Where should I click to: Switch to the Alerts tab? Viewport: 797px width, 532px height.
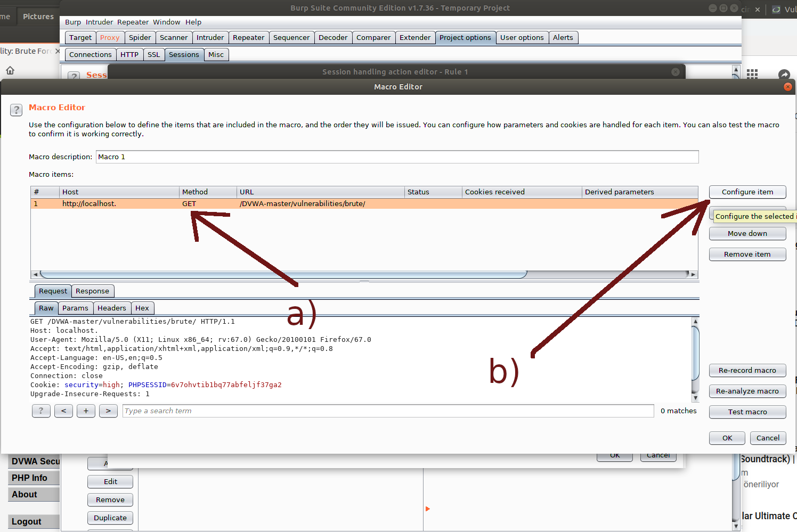(563, 37)
